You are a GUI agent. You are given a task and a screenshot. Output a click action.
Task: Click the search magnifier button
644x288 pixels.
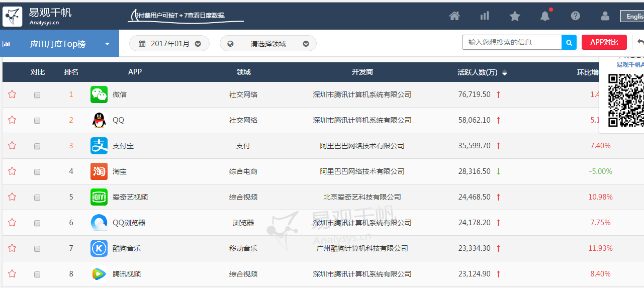point(569,42)
